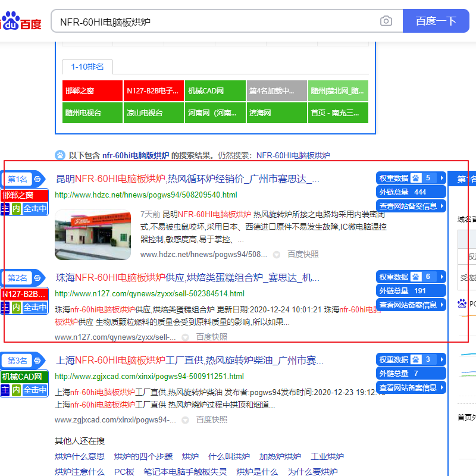
Task: Click the 百度一下 search button
Action: tap(436, 21)
